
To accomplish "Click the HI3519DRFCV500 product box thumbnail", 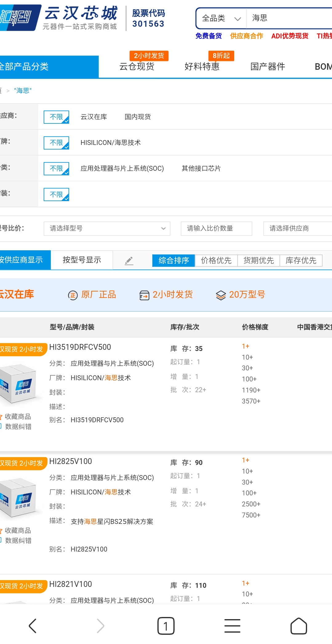I will [19, 383].
